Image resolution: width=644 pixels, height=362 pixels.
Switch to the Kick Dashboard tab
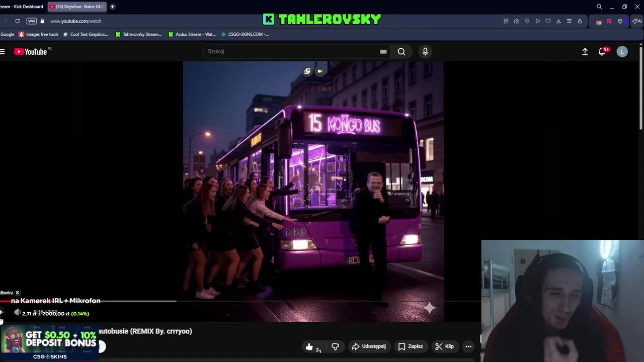tap(22, 7)
